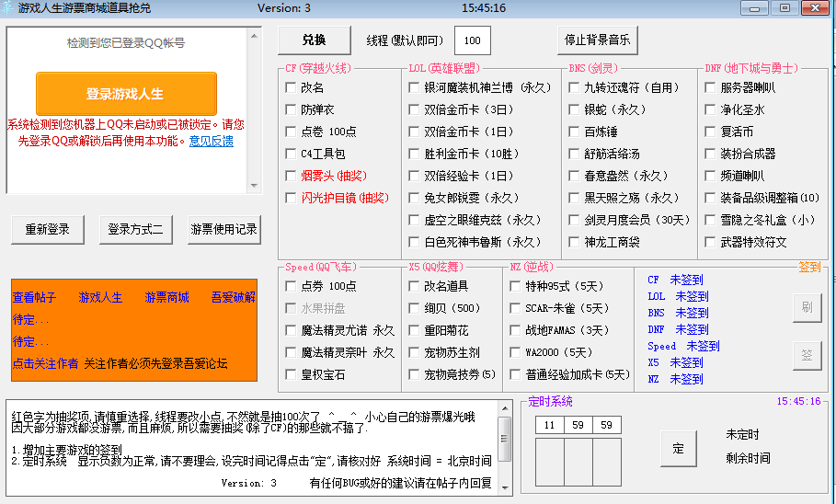Check the X5 改名道具 checkbox
The width and height of the screenshot is (836, 504).
414,286
